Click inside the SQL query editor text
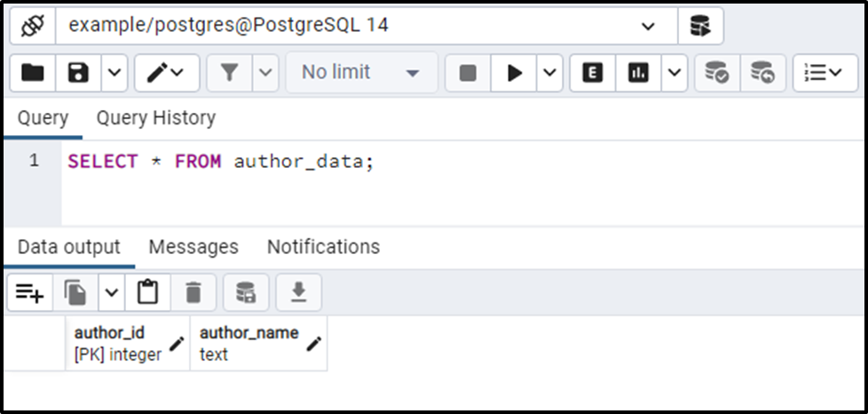This screenshot has height=414, width=868. [x=221, y=162]
